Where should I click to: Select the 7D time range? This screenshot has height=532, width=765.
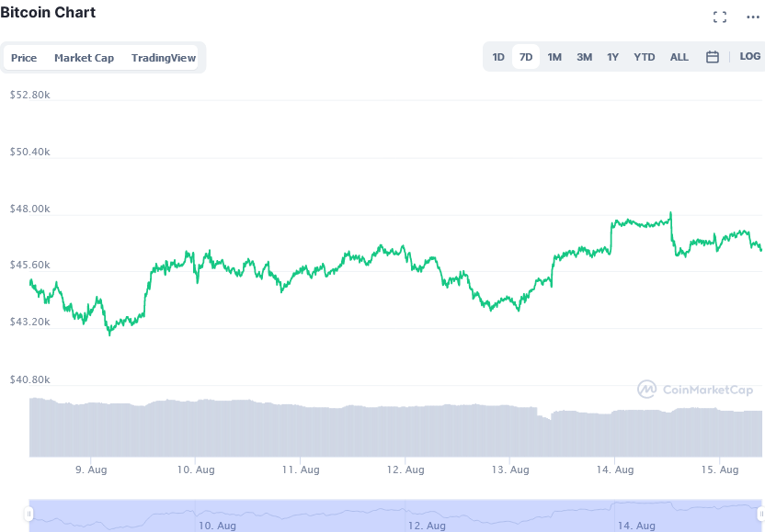(526, 57)
